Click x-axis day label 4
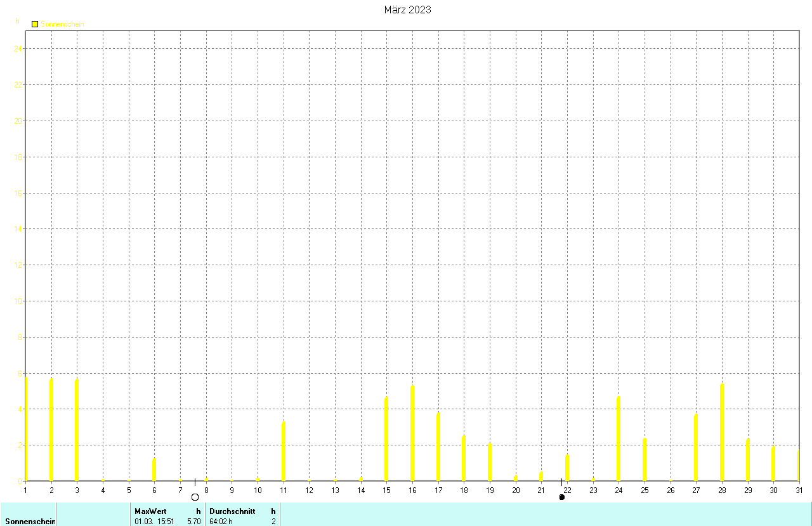The image size is (812, 526). click(x=103, y=490)
